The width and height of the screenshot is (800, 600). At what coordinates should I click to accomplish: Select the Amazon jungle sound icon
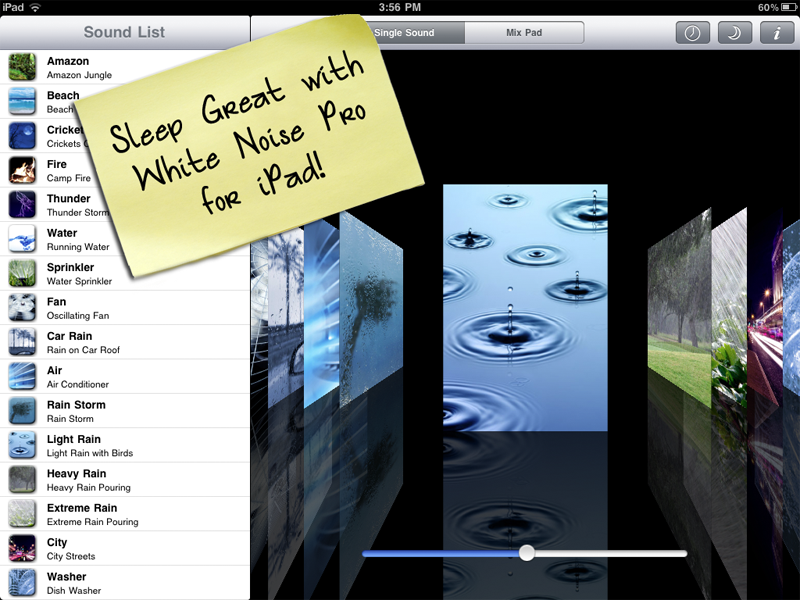[22, 67]
